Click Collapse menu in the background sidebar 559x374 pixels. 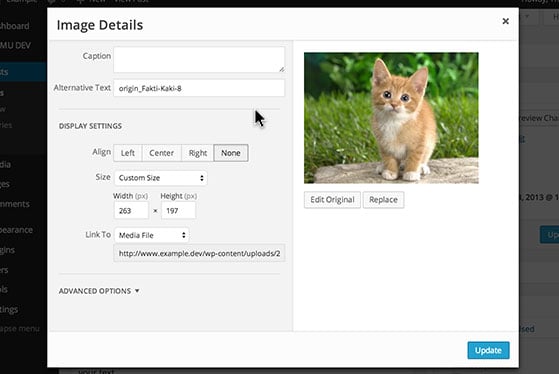(x=20, y=329)
